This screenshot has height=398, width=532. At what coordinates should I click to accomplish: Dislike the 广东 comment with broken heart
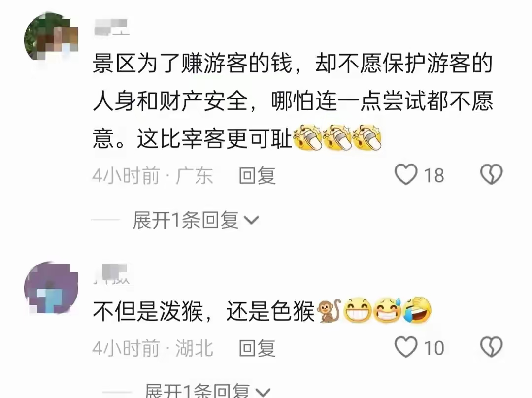491,175
